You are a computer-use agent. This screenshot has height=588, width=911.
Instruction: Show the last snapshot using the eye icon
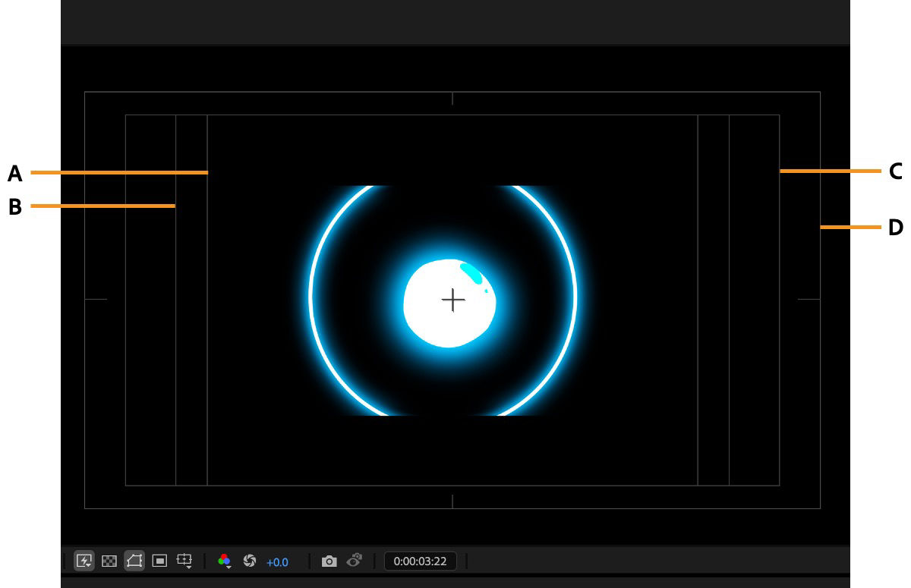coord(351,561)
